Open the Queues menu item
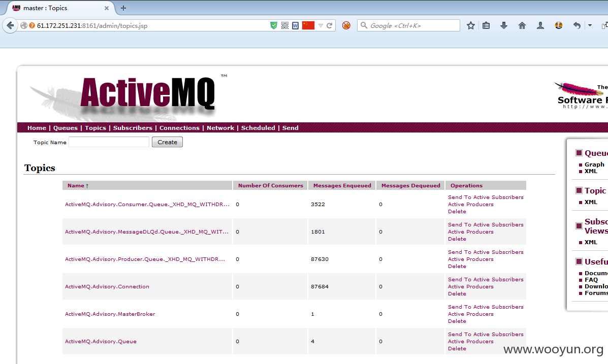Image resolution: width=608 pixels, height=364 pixels. coord(65,128)
